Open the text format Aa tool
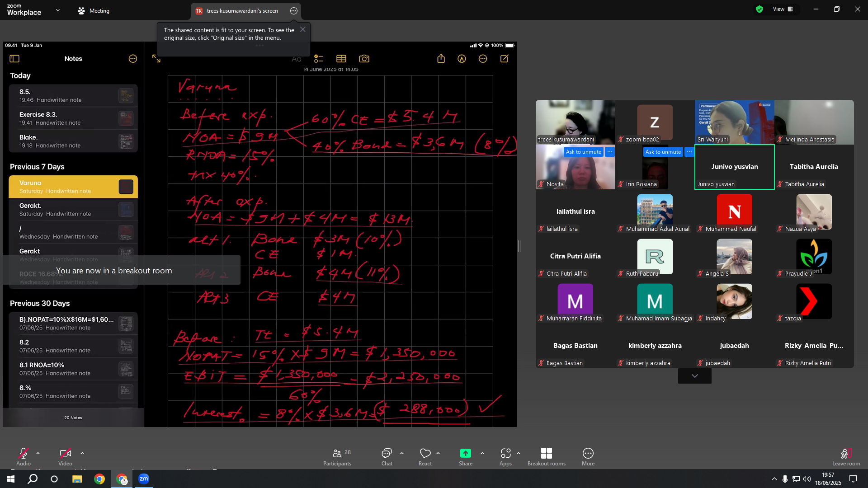The width and height of the screenshot is (868, 488). [297, 59]
